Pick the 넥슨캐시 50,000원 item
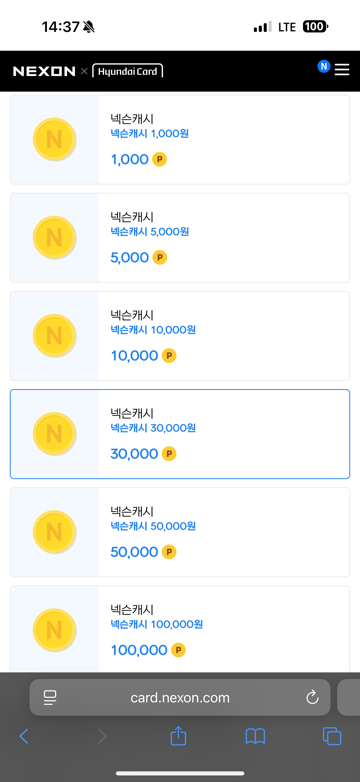Viewport: 360px width, 782px height. tap(180, 532)
